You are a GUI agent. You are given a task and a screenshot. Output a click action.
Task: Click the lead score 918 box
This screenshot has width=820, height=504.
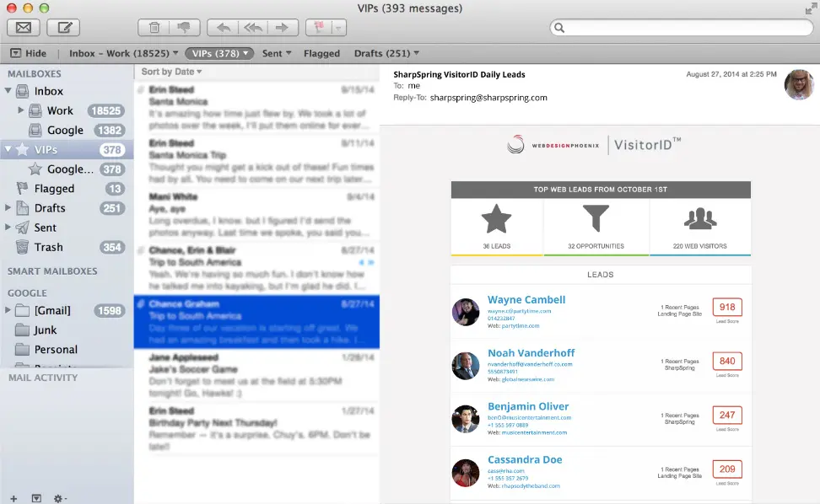pos(727,307)
